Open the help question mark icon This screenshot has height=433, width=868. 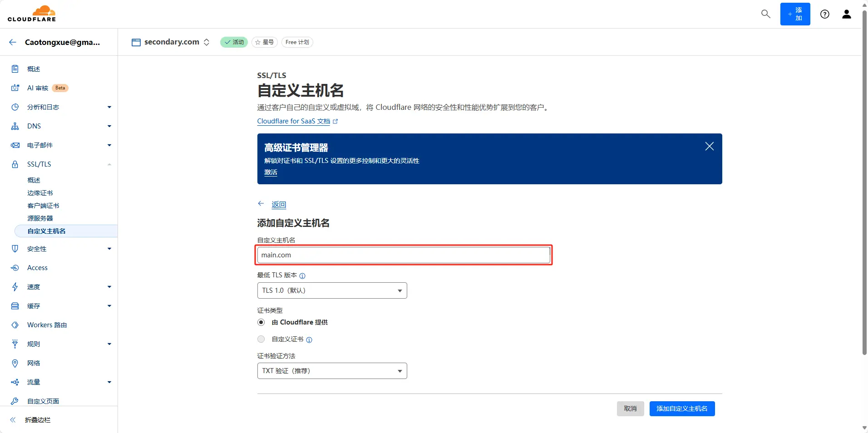(x=825, y=14)
